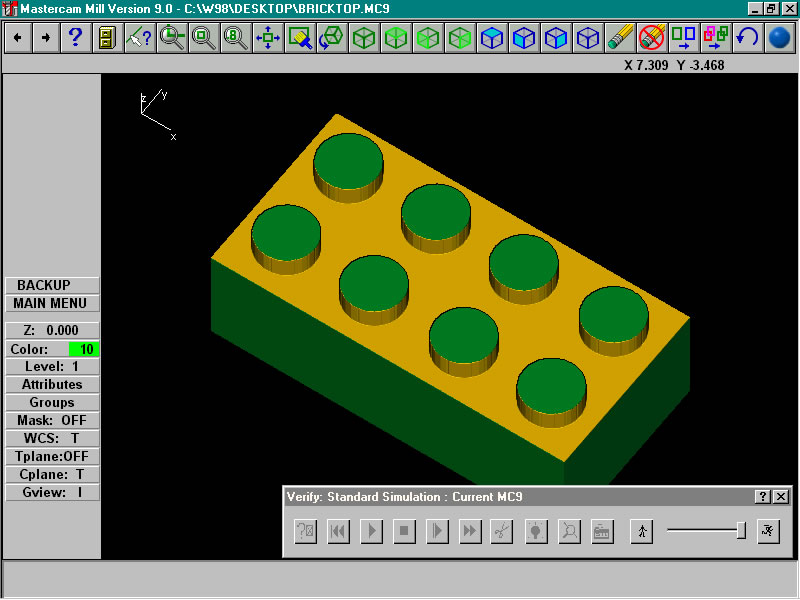Screen dimensions: 800x600
Task: Click the Verify zoom magnifier icon
Action: tap(569, 531)
